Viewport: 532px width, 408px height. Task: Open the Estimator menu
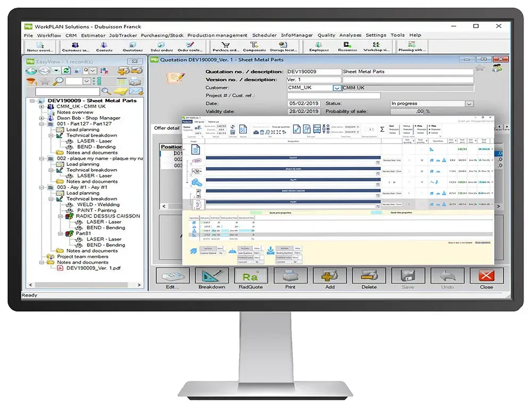click(93, 35)
